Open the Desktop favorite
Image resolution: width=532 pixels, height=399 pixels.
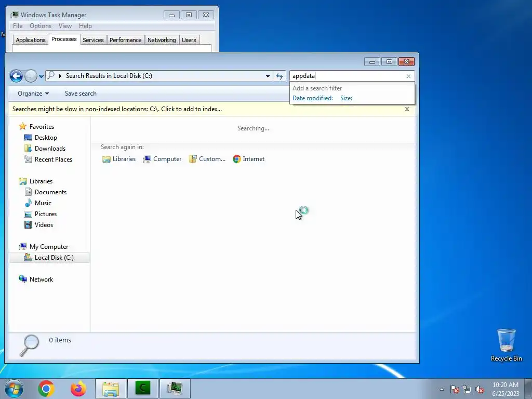click(x=41, y=137)
